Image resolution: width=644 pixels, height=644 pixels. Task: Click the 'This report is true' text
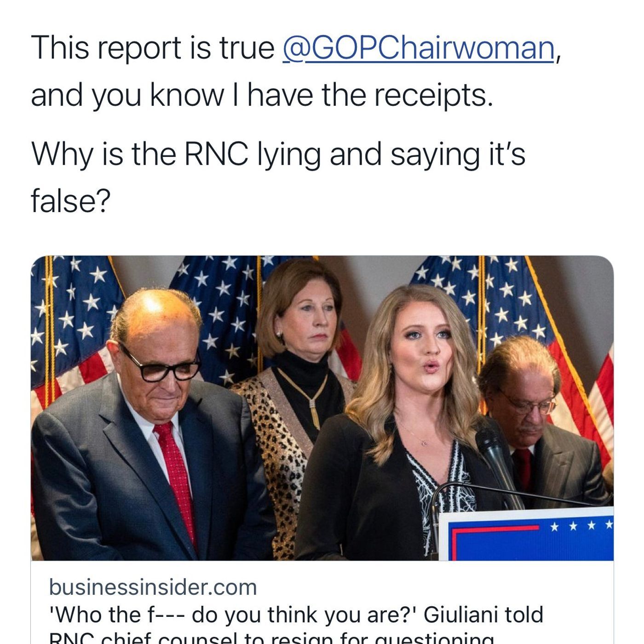click(x=153, y=48)
